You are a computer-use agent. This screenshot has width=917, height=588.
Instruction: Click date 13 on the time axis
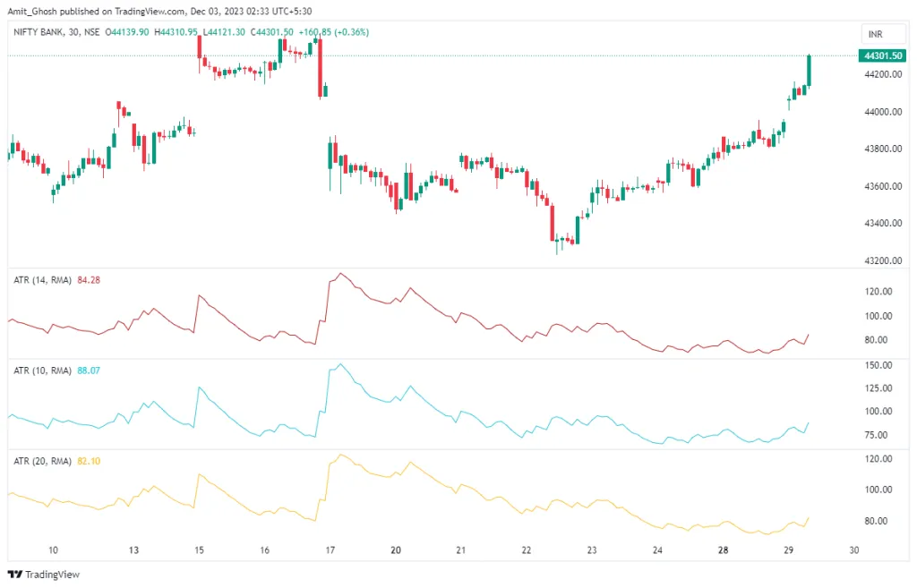tap(133, 550)
